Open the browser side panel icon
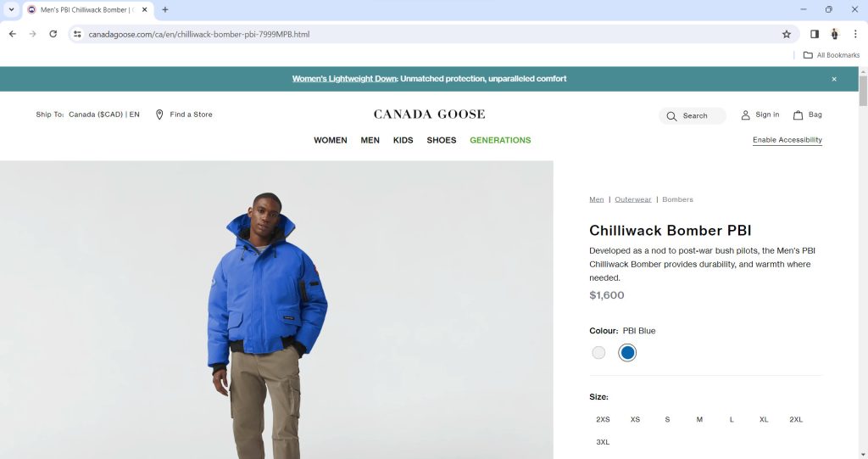The height and width of the screenshot is (459, 868). pyautogui.click(x=815, y=35)
